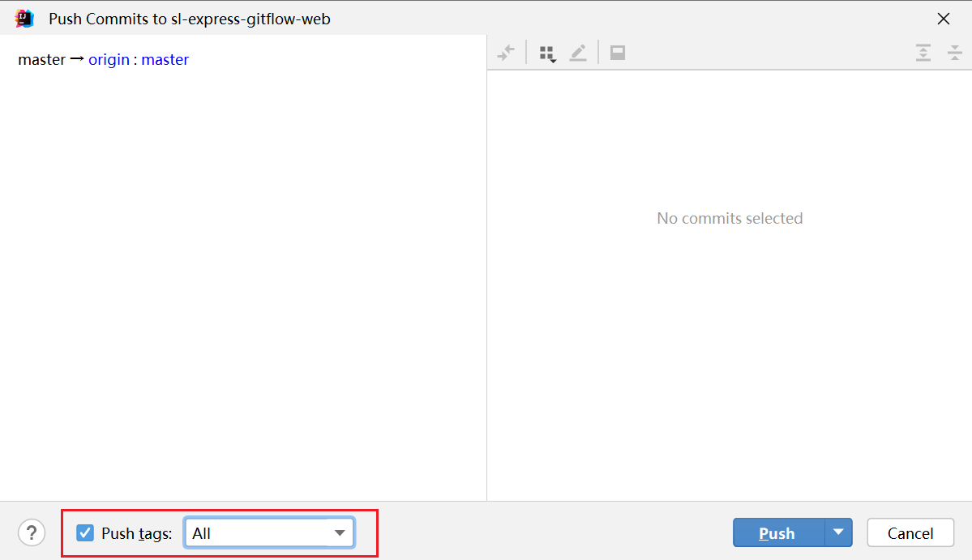Uncheck the Push tags checkbox
The image size is (972, 560).
point(85,532)
